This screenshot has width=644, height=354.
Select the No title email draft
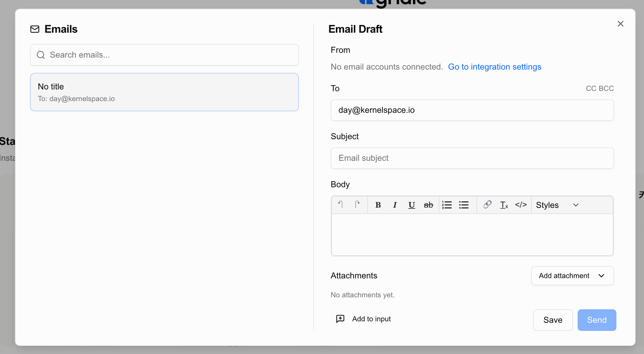tap(164, 92)
